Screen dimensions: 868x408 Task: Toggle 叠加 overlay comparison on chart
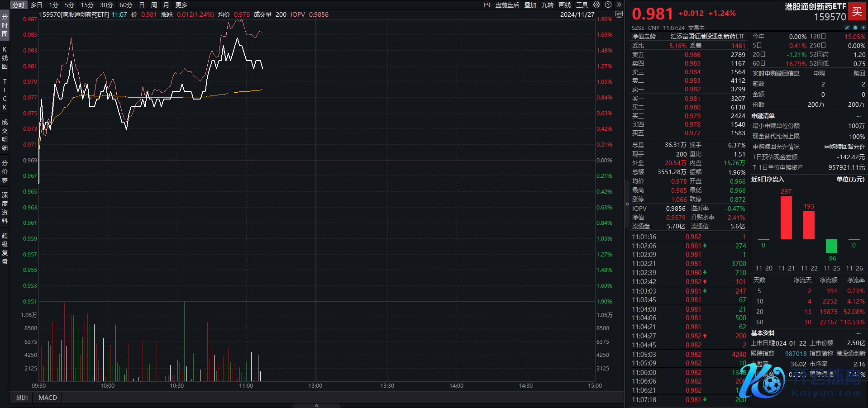pos(530,5)
